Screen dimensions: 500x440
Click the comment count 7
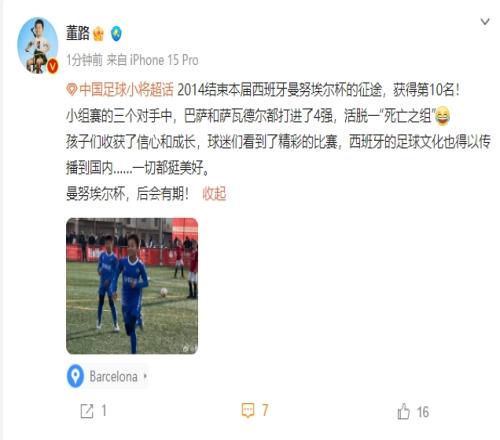[x=265, y=410]
